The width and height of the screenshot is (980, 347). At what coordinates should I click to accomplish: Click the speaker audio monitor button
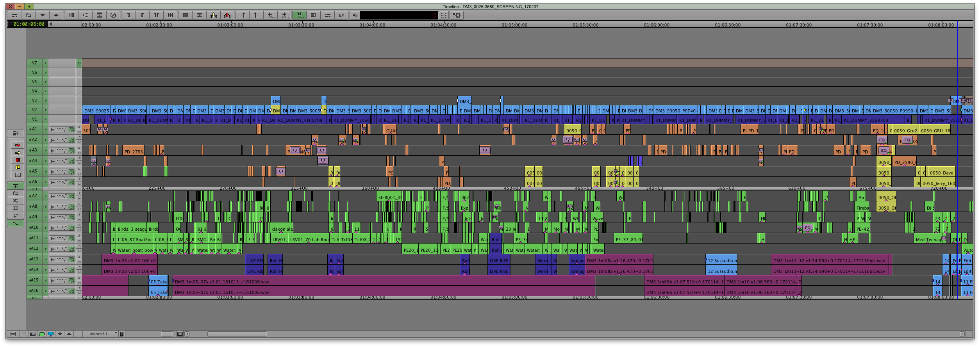355,15
